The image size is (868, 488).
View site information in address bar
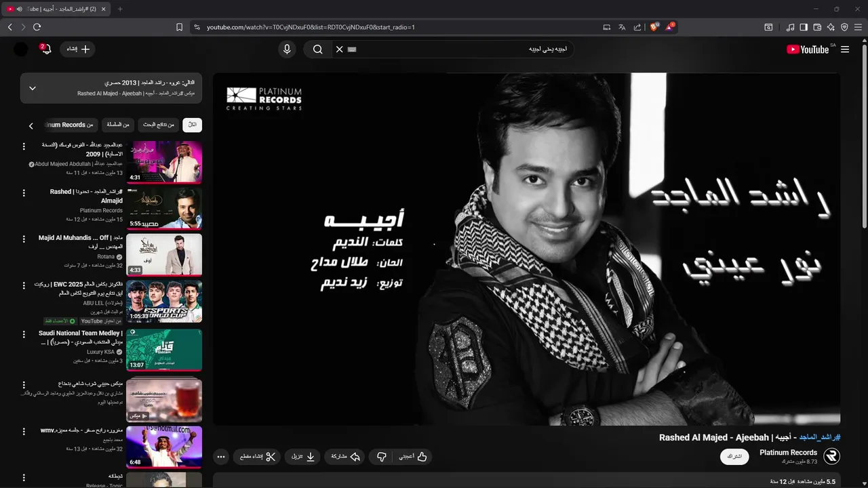click(197, 27)
